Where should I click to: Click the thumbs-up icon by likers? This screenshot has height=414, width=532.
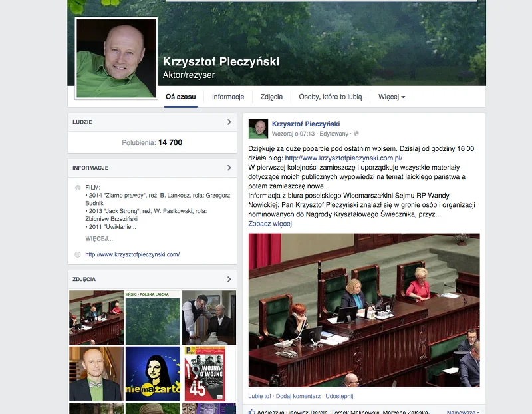(x=251, y=411)
